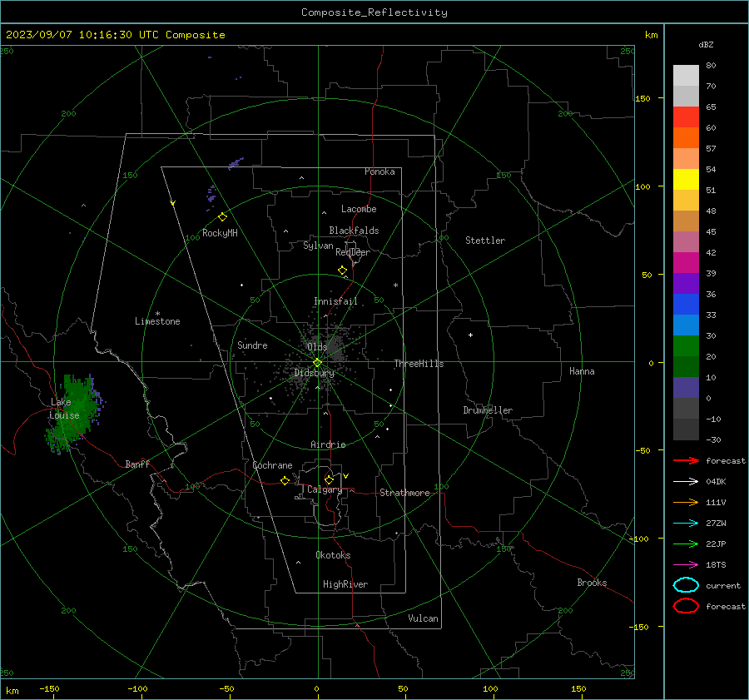Select the bright green swatch between 30 and 20 dBZ
The image size is (749, 700).
[x=686, y=346]
